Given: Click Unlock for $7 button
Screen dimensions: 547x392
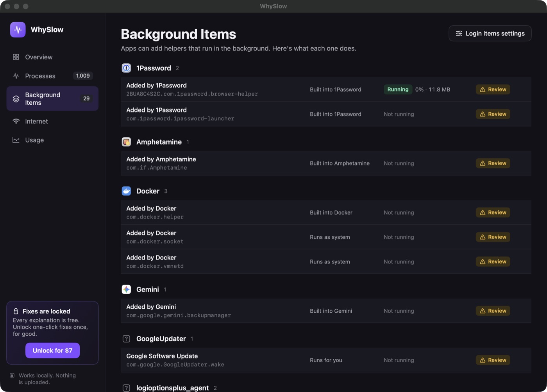Looking at the screenshot, I should (52, 351).
